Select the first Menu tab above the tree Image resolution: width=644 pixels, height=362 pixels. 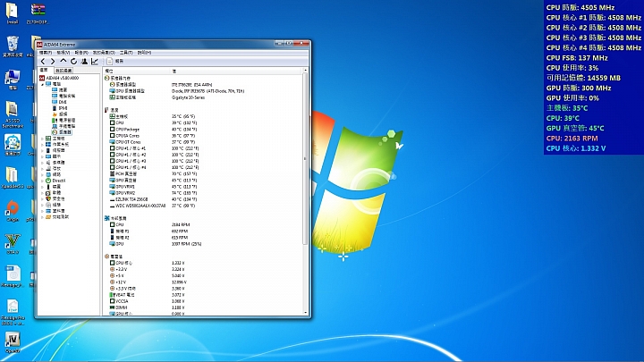point(44,71)
